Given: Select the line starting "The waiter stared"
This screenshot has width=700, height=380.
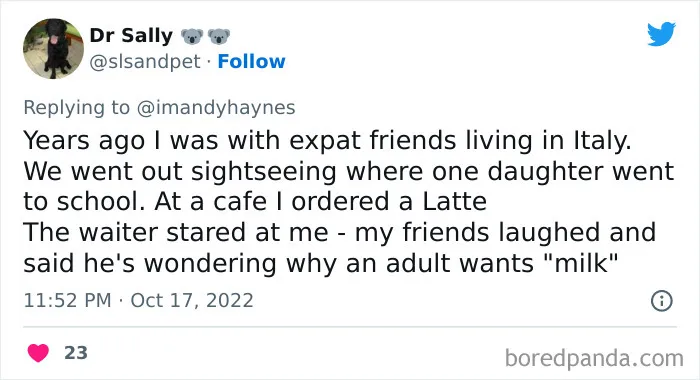Looking at the screenshot, I should pos(340,232).
